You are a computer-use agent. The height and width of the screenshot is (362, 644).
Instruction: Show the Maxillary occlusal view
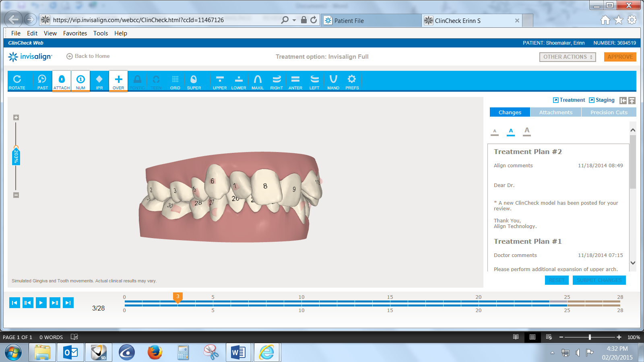258,81
